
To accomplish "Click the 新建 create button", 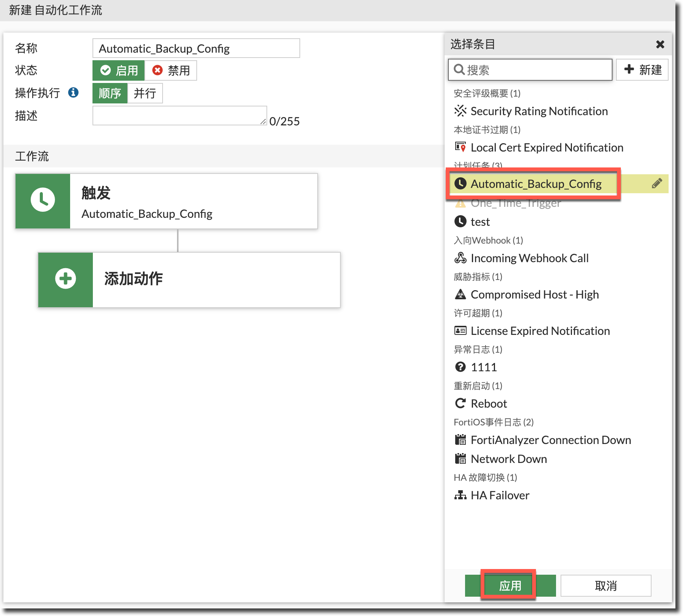I will tap(642, 70).
